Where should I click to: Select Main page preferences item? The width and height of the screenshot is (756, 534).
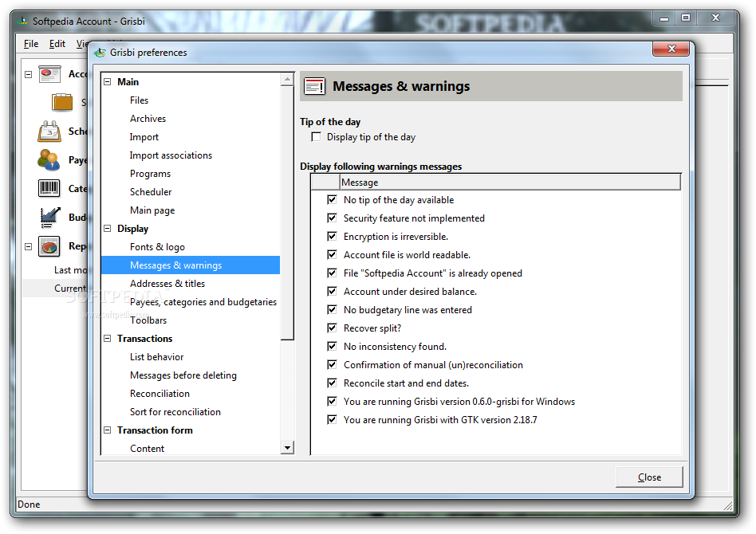(152, 210)
